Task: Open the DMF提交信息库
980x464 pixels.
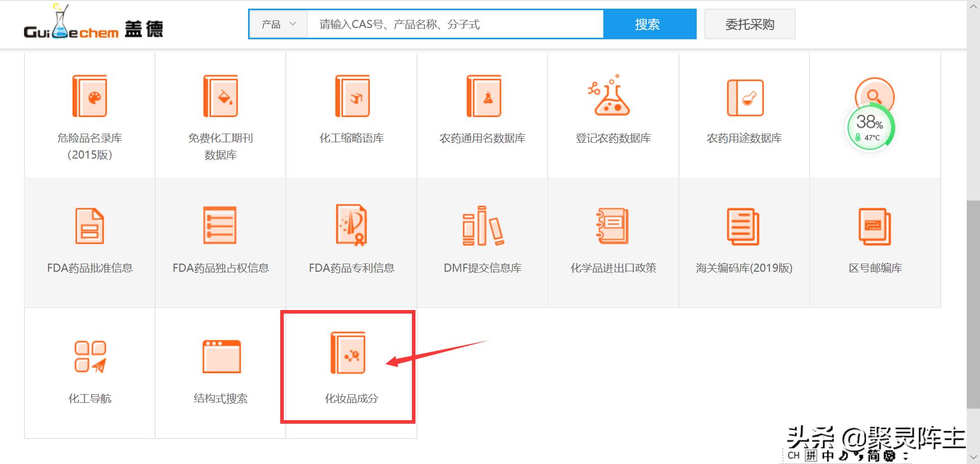Action: pyautogui.click(x=482, y=240)
